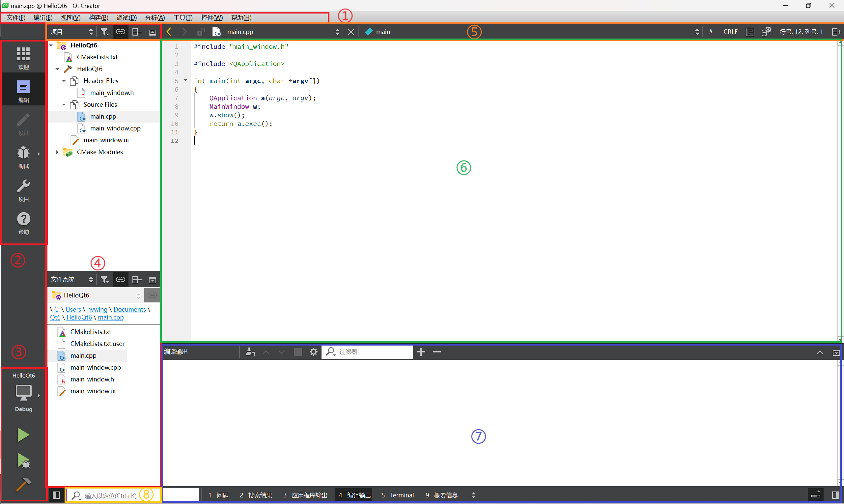Open the File menu
The image size is (844, 504).
point(16,18)
